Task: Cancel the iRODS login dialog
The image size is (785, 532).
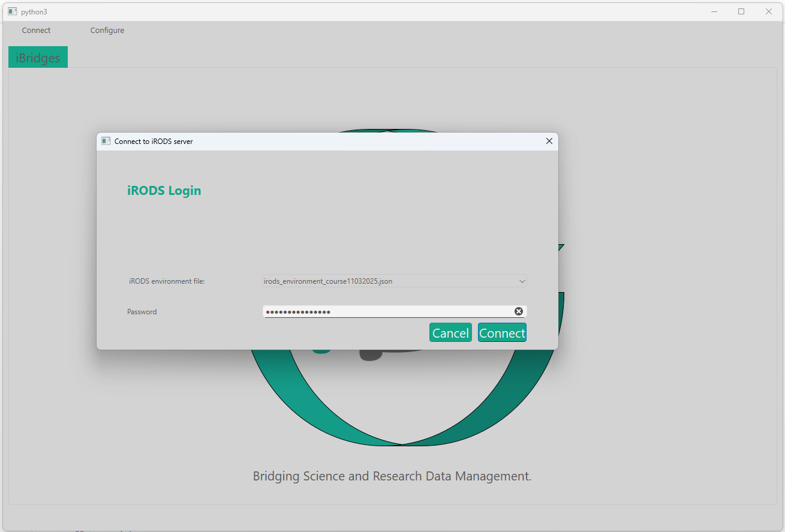Action: (450, 333)
